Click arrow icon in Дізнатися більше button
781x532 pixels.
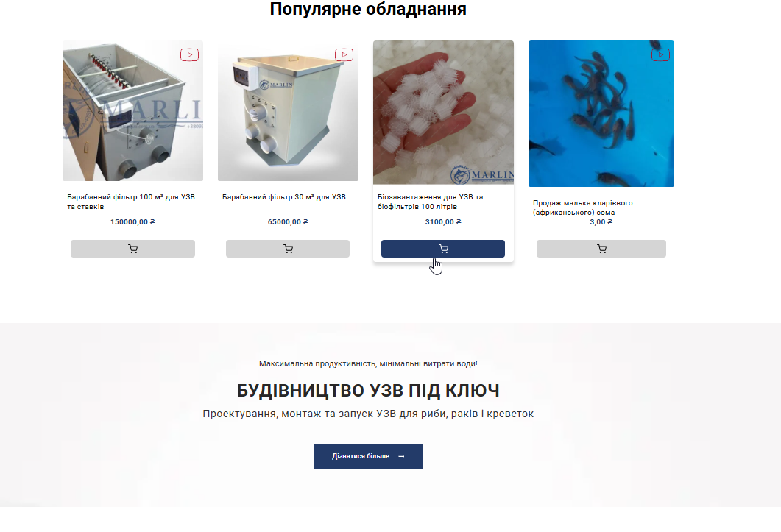[x=401, y=456]
